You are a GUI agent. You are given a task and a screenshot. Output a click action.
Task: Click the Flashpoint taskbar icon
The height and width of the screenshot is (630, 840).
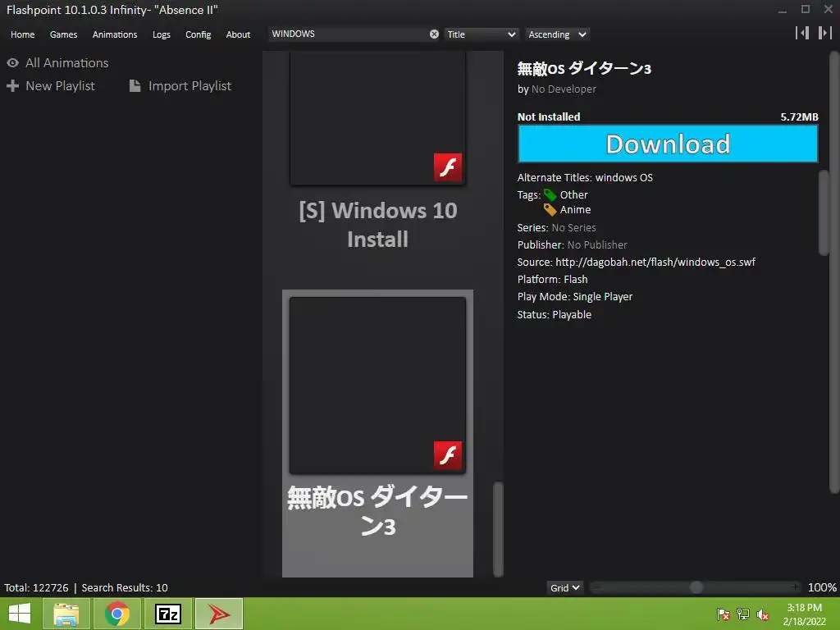tap(219, 614)
